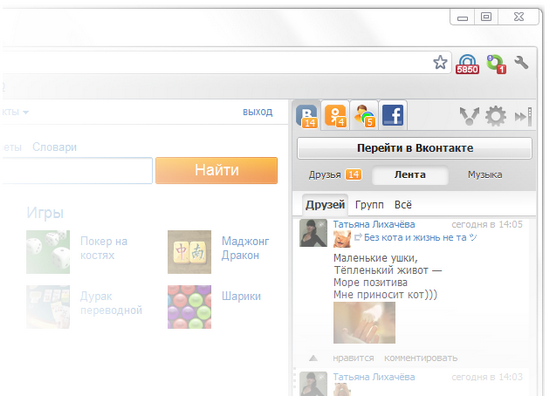The image size is (550, 396).
Task: Click the 'выход' logout link
Action: (257, 112)
